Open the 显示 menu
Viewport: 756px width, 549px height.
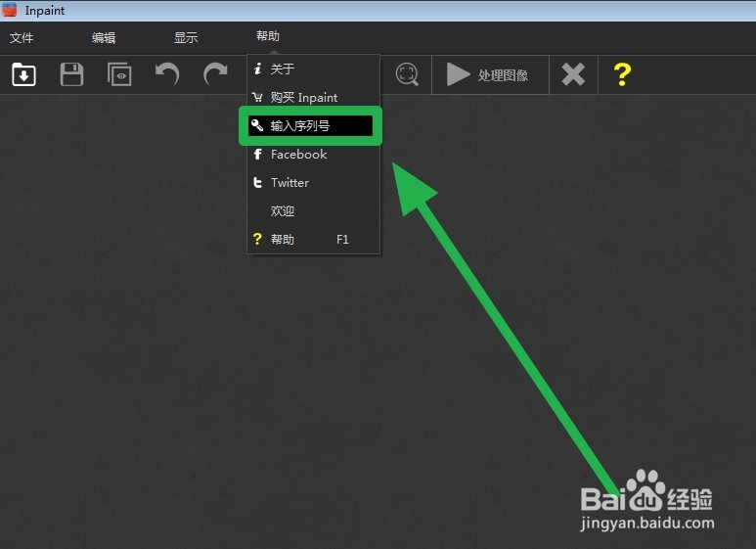[186, 37]
